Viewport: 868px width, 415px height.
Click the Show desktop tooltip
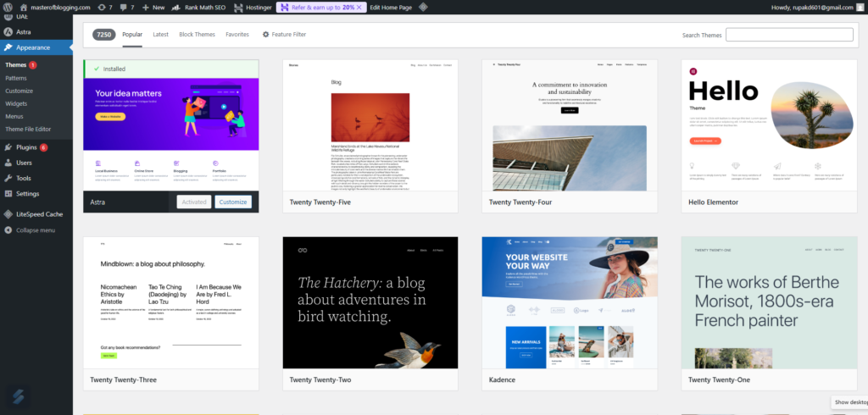click(x=849, y=402)
